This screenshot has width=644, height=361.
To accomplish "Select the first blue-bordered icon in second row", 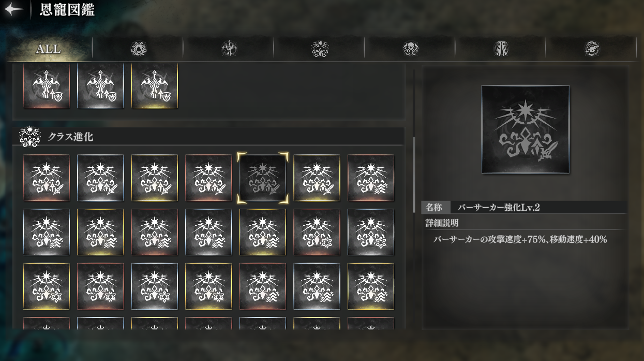I will pyautogui.click(x=47, y=232).
